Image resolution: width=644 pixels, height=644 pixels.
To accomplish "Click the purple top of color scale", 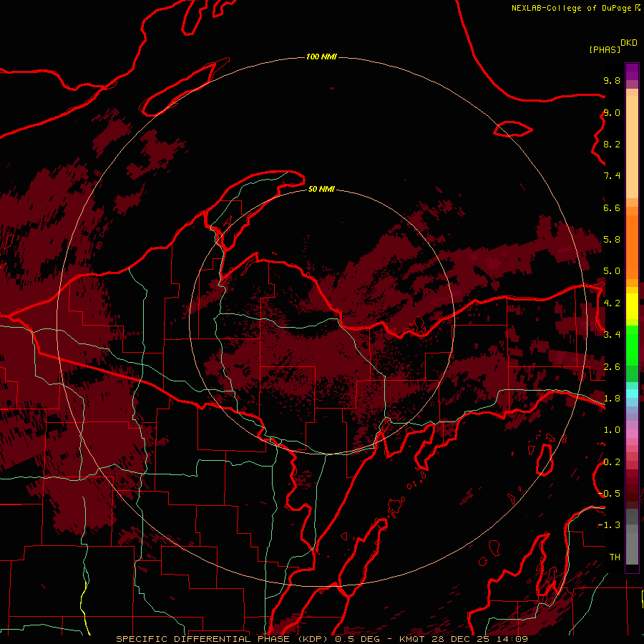I will pyautogui.click(x=632, y=72).
